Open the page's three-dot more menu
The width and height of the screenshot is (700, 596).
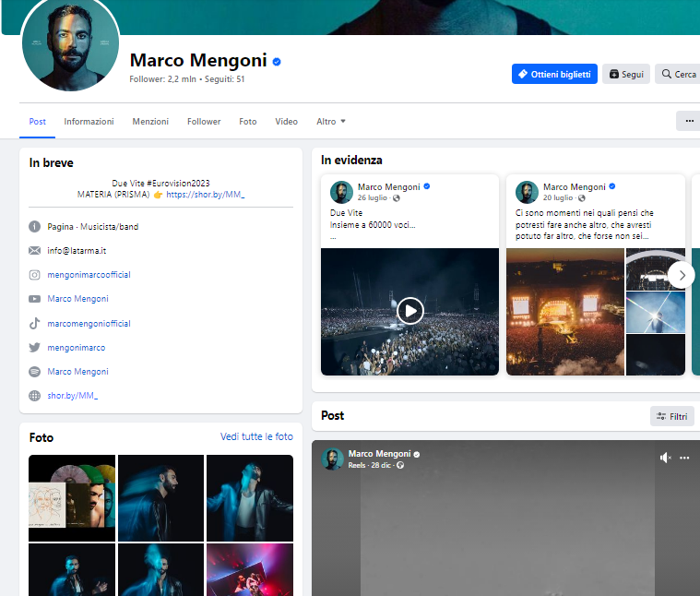click(688, 121)
